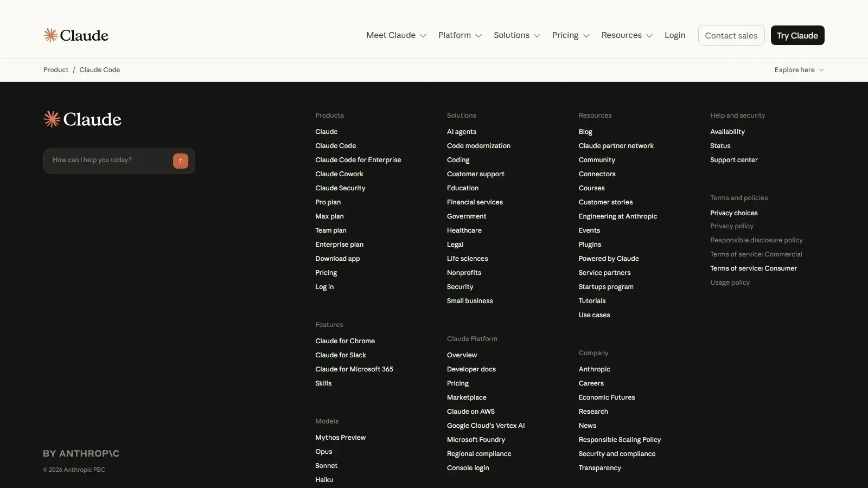Click the Claude logo in the dark footer

82,119
